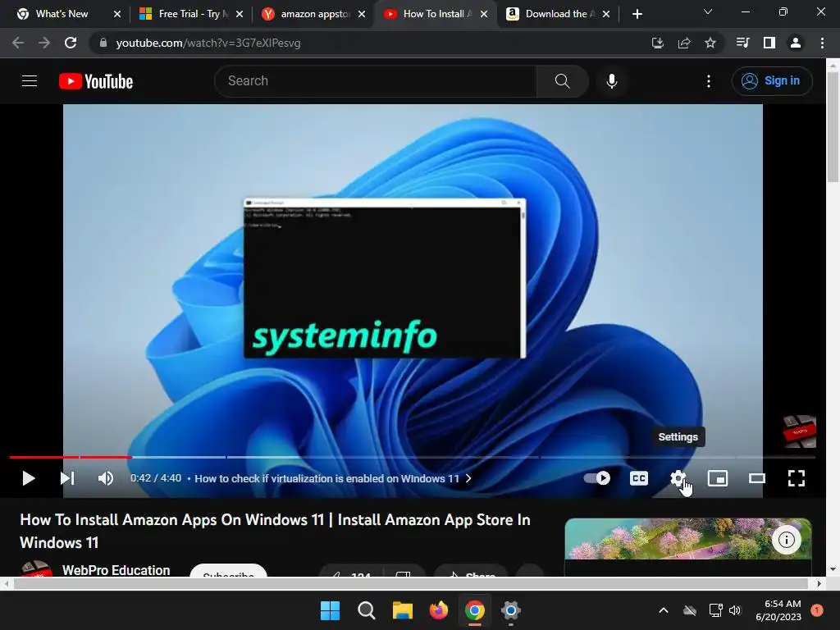Open Windows Start menu
This screenshot has width=840, height=630.
click(330, 610)
